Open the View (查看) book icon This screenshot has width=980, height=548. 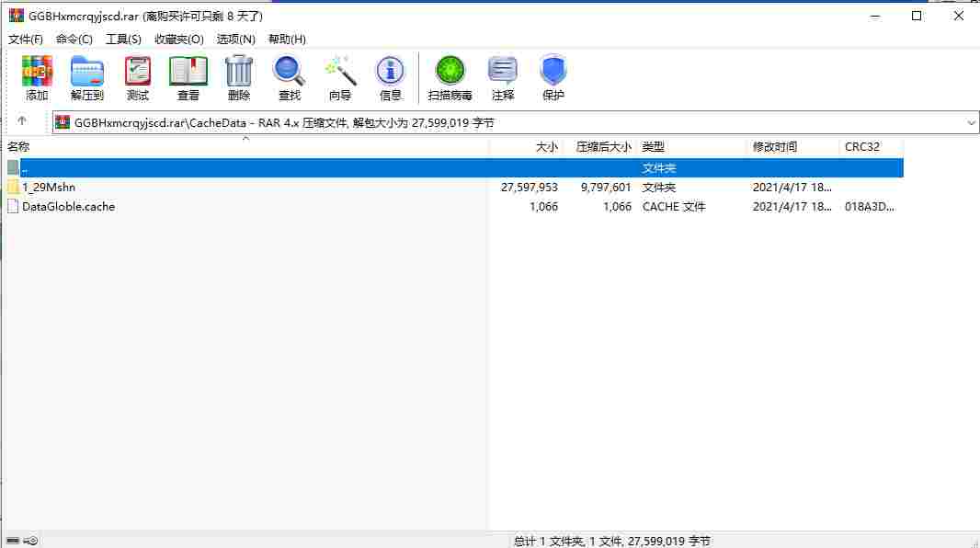[188, 71]
